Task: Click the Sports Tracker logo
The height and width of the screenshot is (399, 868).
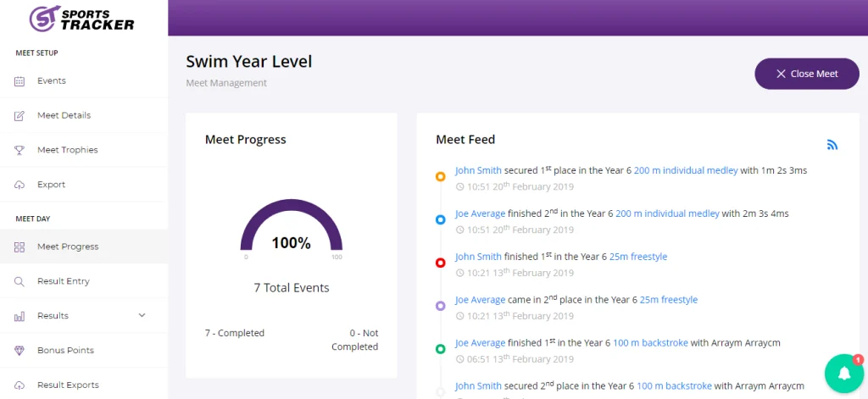Action: pyautogui.click(x=82, y=19)
